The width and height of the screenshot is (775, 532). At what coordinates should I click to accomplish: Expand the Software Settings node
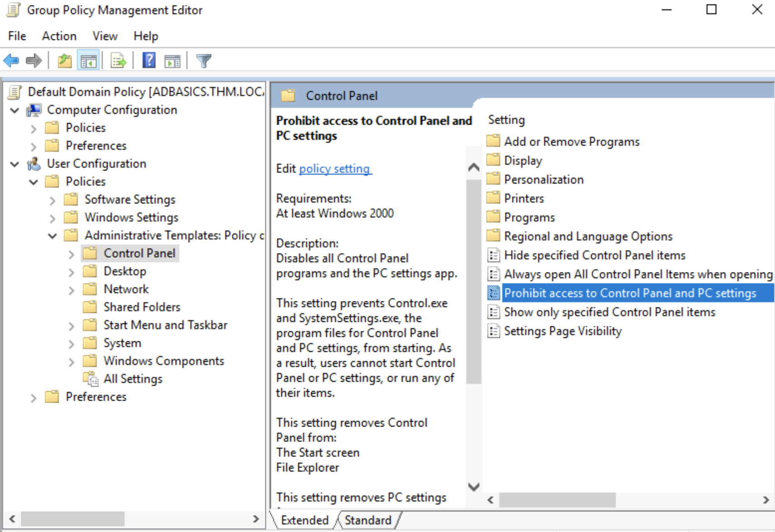tap(53, 200)
